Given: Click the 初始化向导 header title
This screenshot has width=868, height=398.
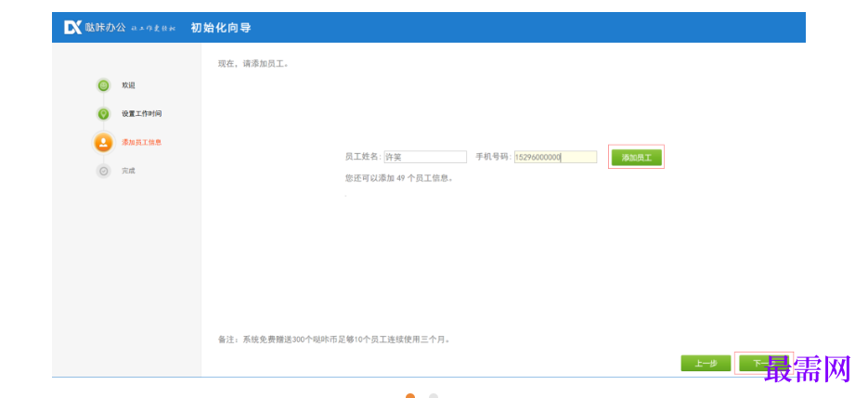Looking at the screenshot, I should [x=221, y=27].
